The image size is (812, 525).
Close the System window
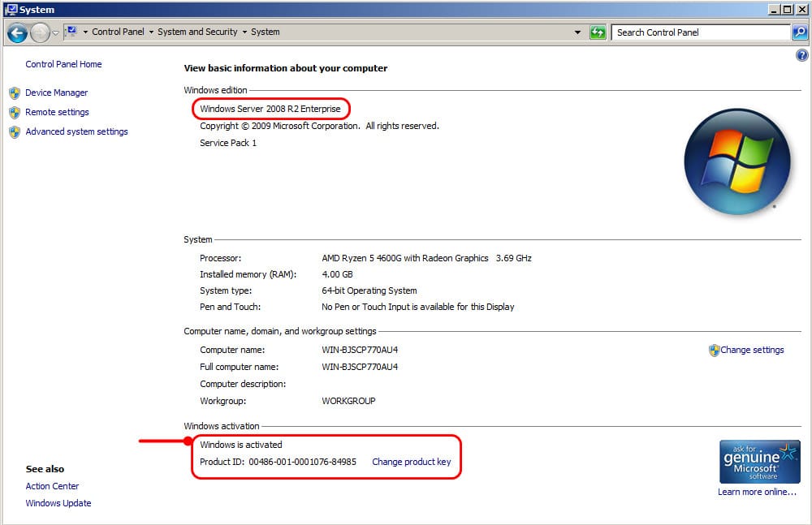(x=801, y=9)
